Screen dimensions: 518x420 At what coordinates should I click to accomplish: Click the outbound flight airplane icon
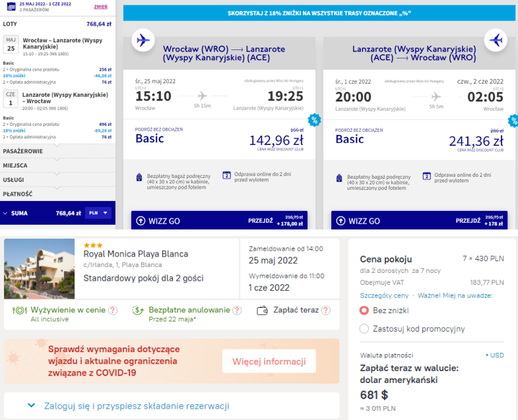coord(143,40)
